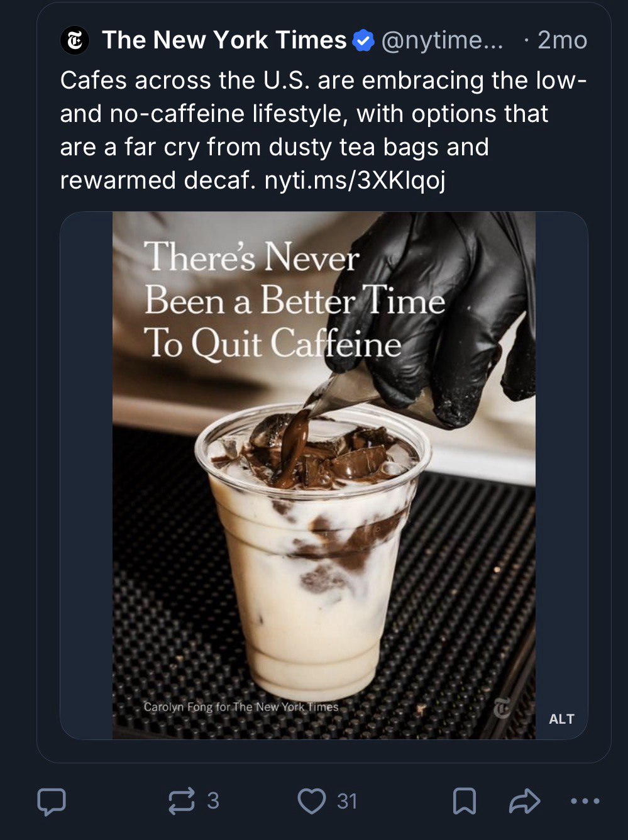Bookmark this post with the bookmark icon
Screen dimensions: 628x840
click(464, 802)
